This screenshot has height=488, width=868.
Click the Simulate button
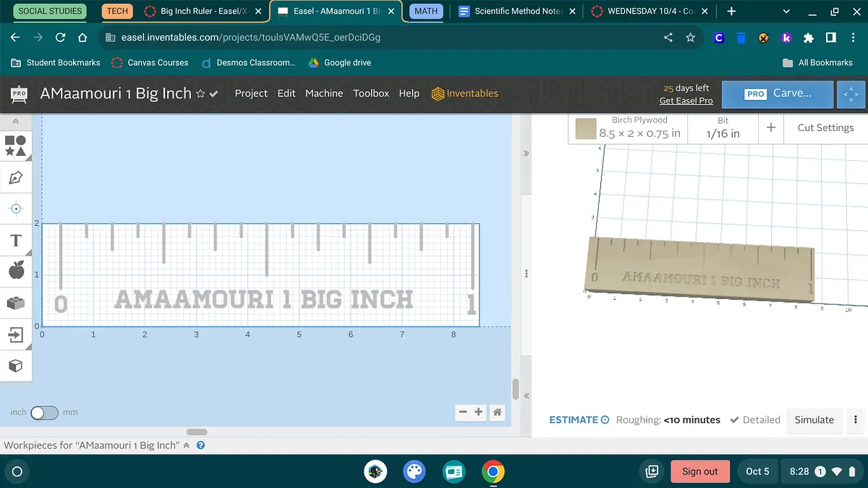pos(814,420)
